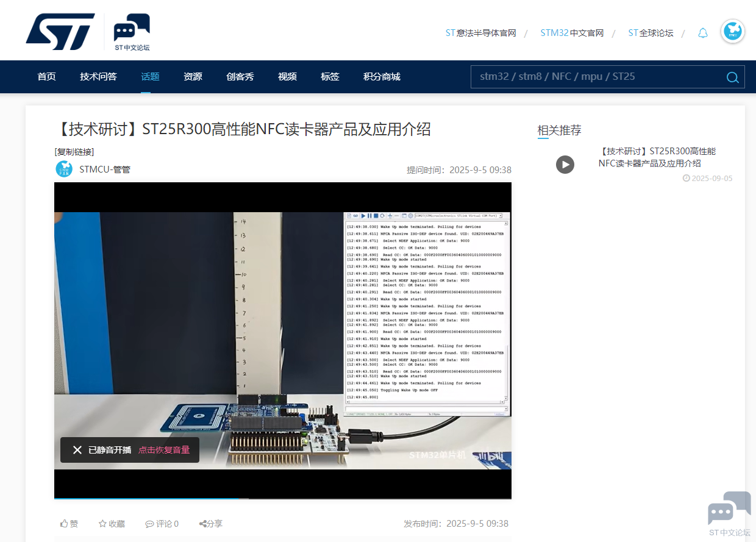Click the star 收藏 favorite button
This screenshot has width=756, height=542.
(x=112, y=524)
